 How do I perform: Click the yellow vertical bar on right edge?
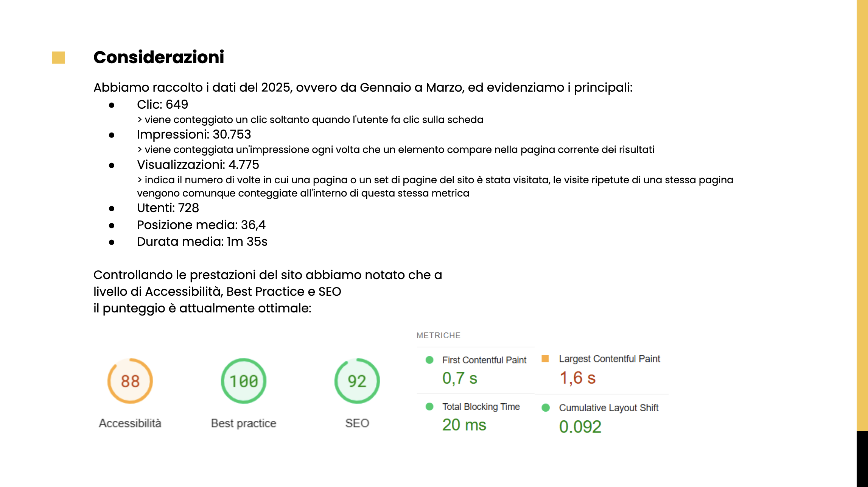862,212
